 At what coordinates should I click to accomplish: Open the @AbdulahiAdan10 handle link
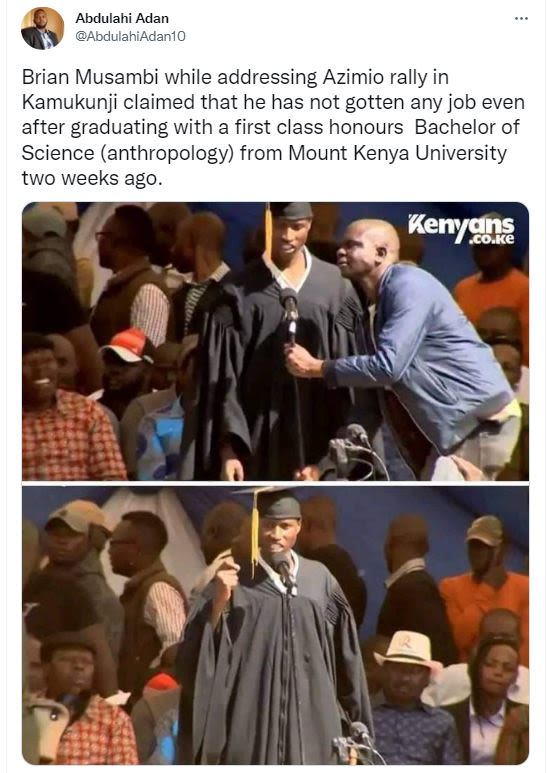point(130,36)
